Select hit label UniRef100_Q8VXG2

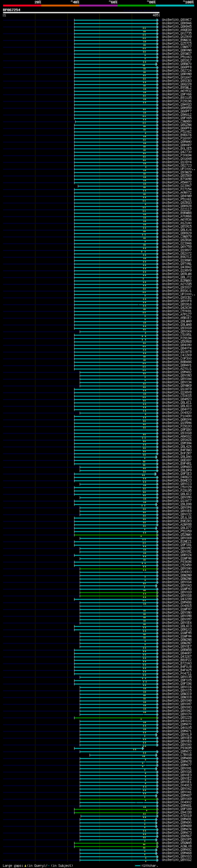pos(177,860)
